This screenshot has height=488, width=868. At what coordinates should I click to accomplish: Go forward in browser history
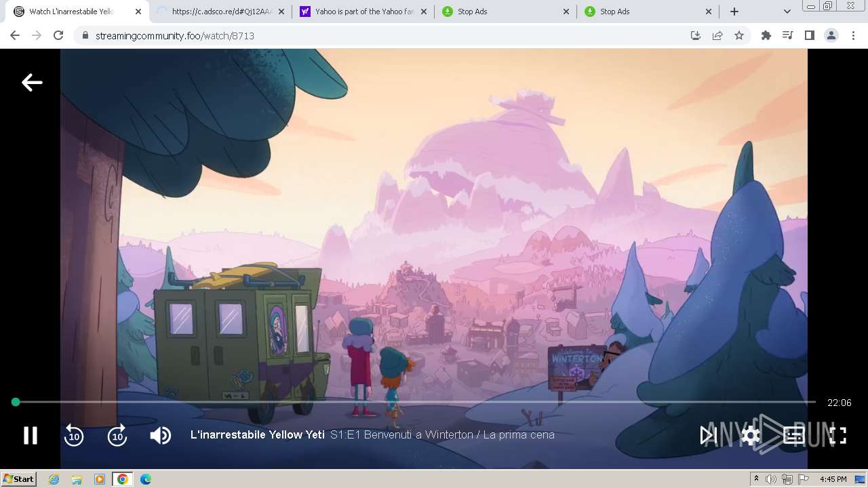tap(37, 35)
